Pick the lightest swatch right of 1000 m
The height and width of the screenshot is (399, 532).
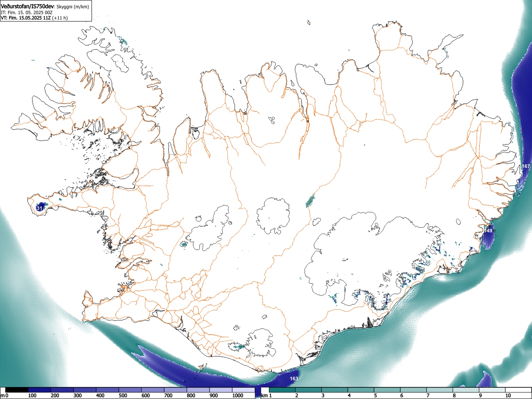(243, 390)
